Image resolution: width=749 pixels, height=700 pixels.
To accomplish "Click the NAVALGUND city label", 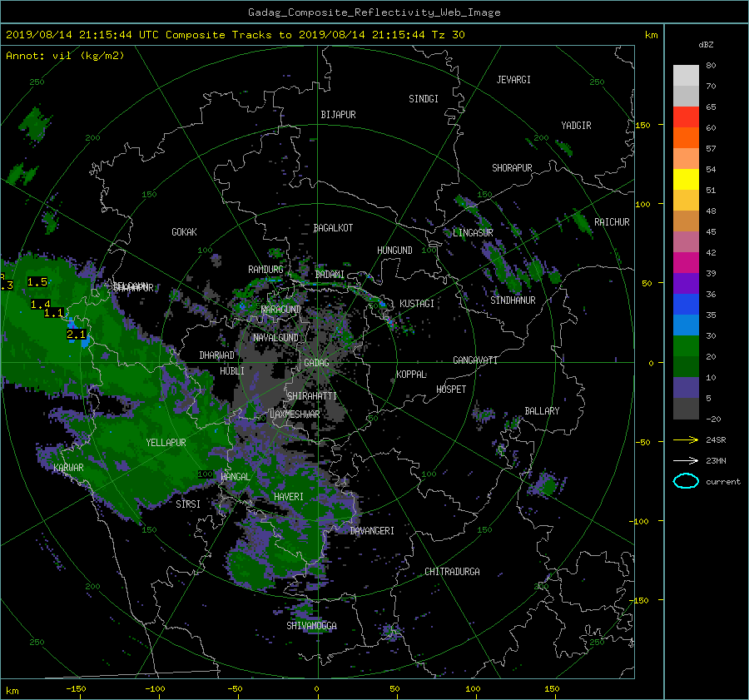I will click(275, 338).
